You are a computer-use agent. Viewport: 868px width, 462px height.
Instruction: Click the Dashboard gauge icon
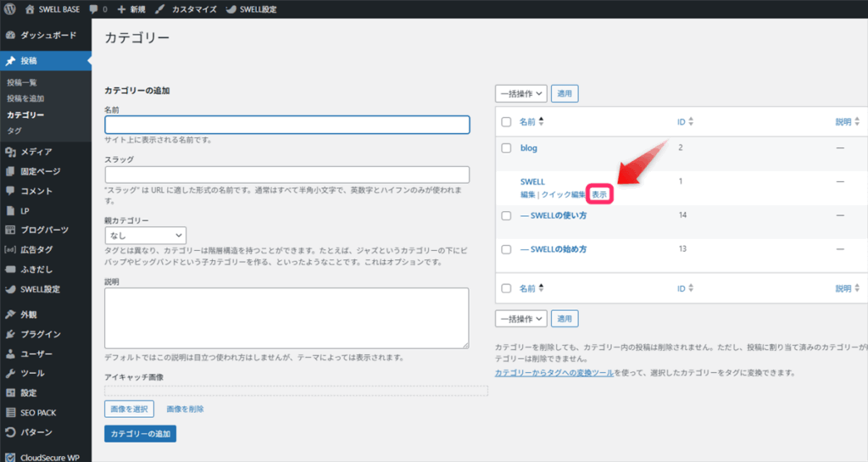[x=10, y=35]
